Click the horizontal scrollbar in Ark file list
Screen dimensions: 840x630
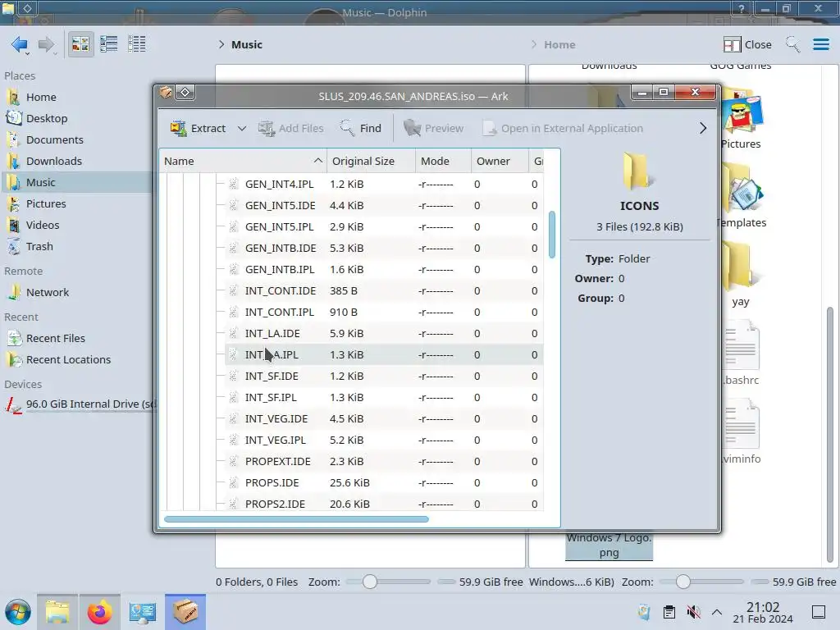[296, 519]
